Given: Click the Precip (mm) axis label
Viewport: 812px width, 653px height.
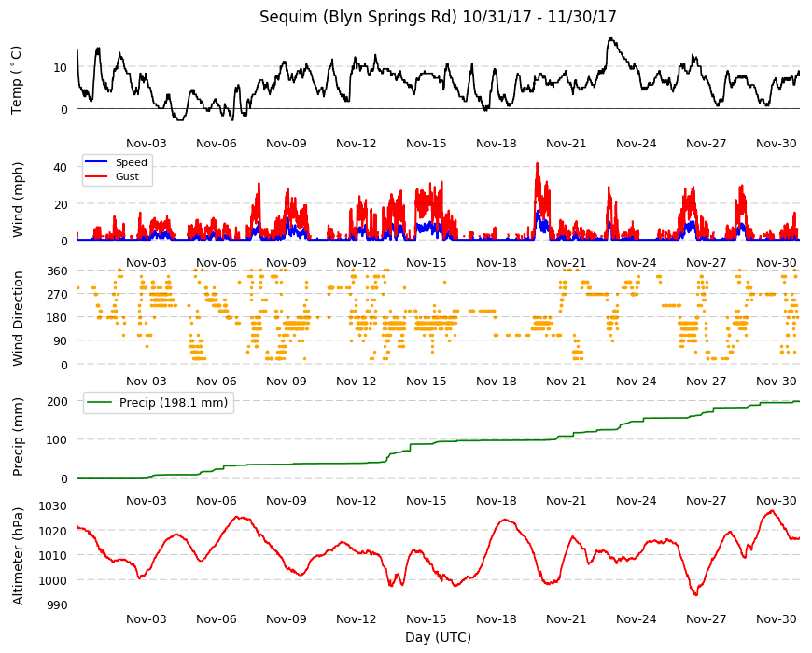Looking at the screenshot, I should (x=18, y=437).
